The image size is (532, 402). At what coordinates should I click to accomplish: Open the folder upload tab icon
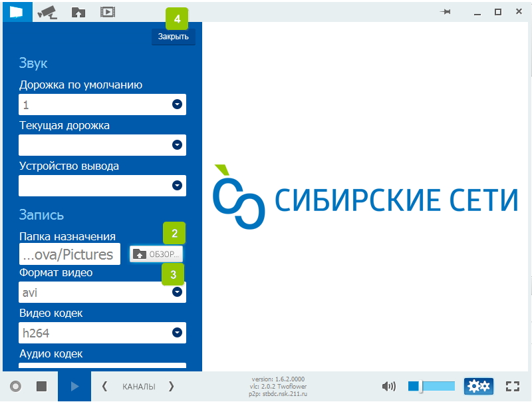[x=78, y=12]
